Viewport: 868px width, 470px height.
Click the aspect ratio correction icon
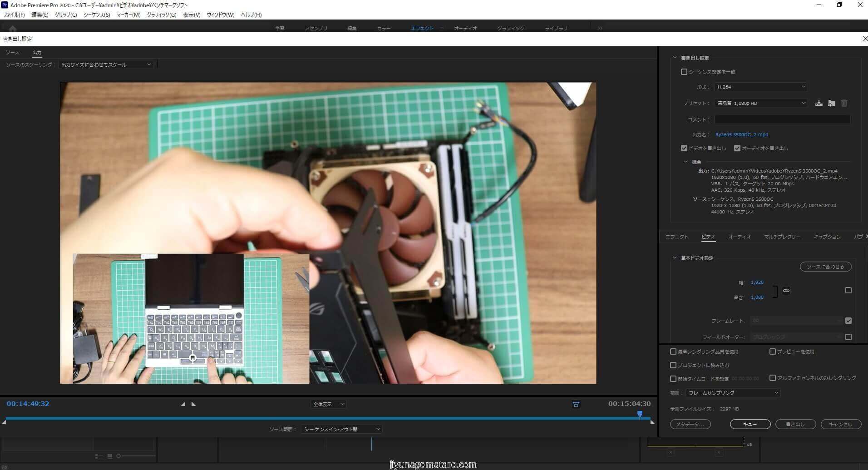click(576, 404)
